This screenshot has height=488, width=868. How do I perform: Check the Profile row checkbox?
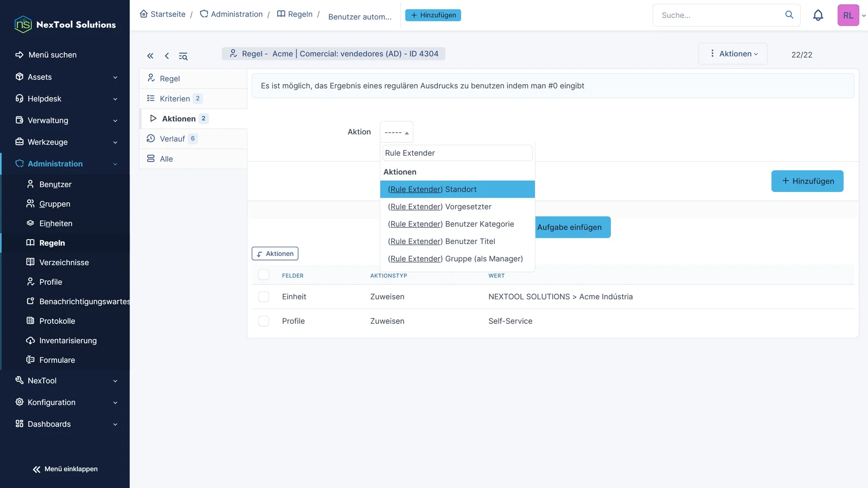point(264,321)
